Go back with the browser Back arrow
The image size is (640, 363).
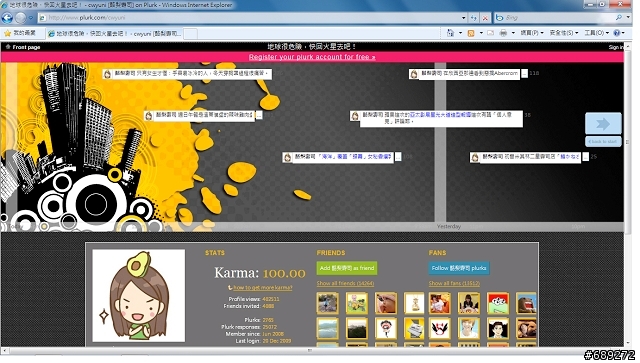7,18
